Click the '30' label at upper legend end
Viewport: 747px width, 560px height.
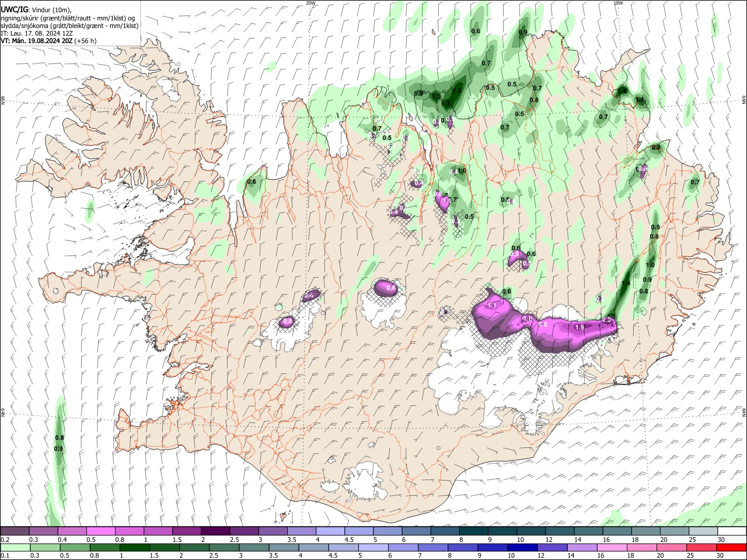pos(721,540)
